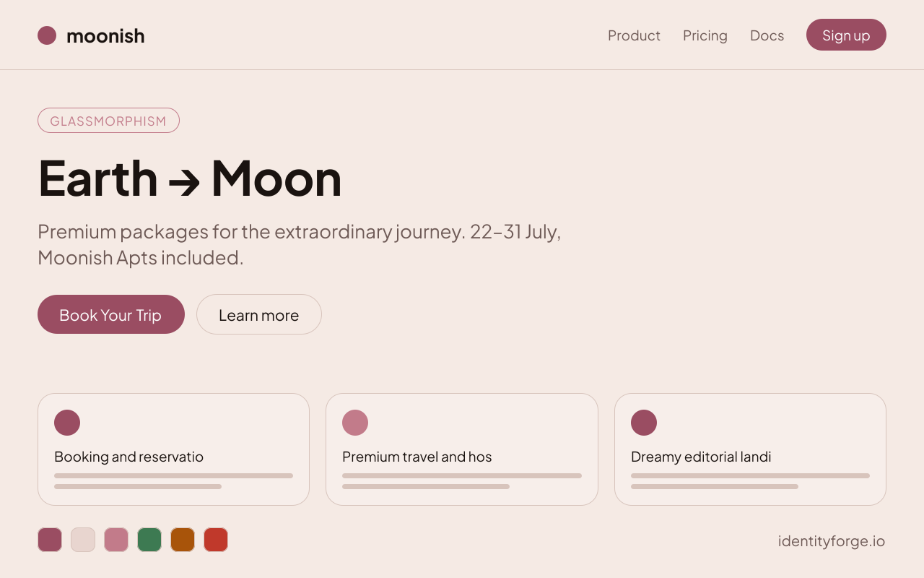This screenshot has width=924, height=578.
Task: Click the Dreamy editorial card icon
Action: (644, 423)
